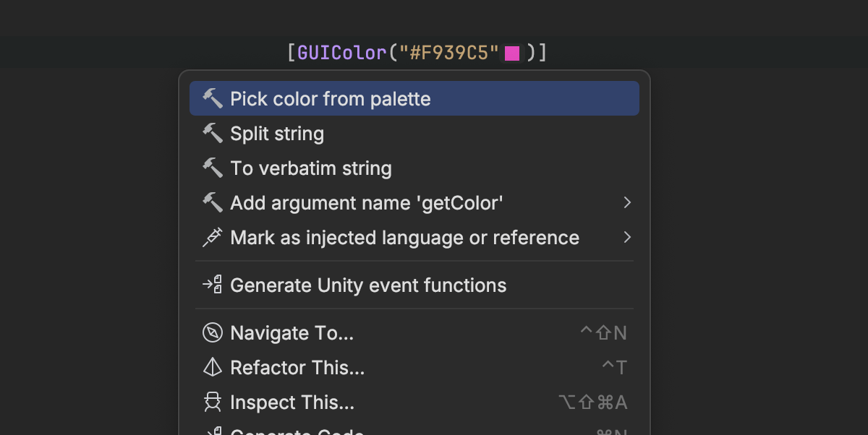The image size is (868, 435).
Task: Click pyramid icon next to Refactor This
Action: (212, 367)
